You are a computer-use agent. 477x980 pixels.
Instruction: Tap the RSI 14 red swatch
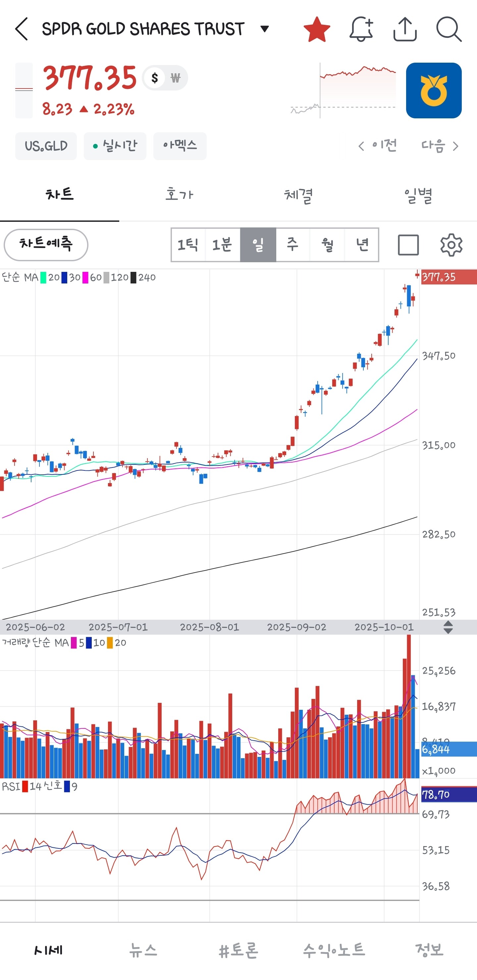[x=25, y=786]
